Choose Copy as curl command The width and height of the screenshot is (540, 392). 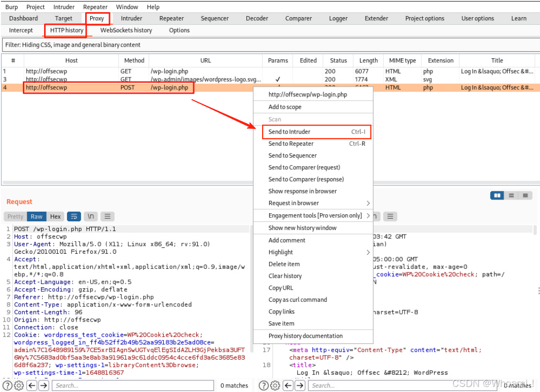point(313,300)
